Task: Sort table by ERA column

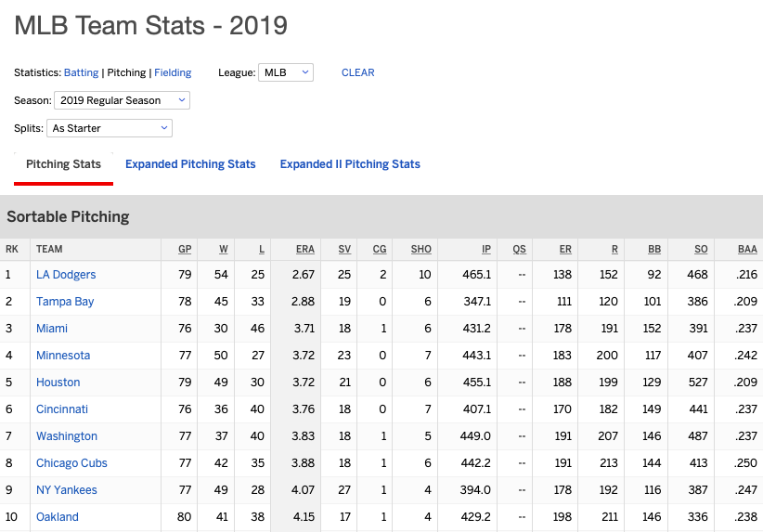Action: click(305, 249)
